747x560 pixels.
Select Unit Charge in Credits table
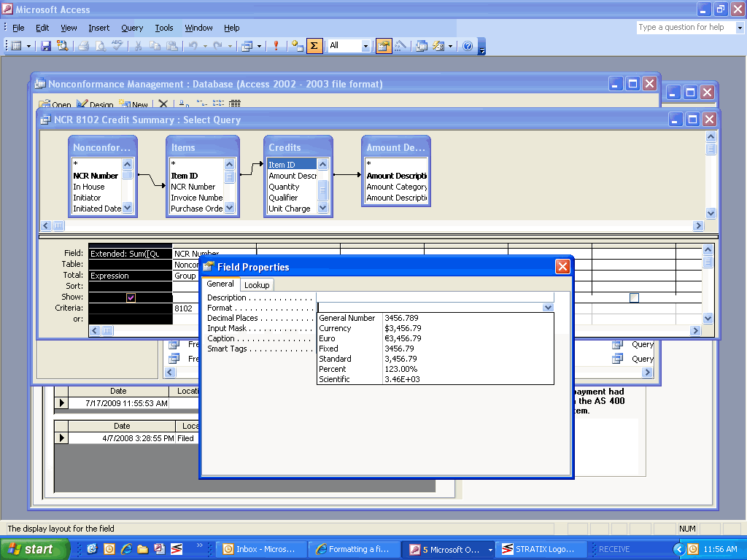(289, 209)
